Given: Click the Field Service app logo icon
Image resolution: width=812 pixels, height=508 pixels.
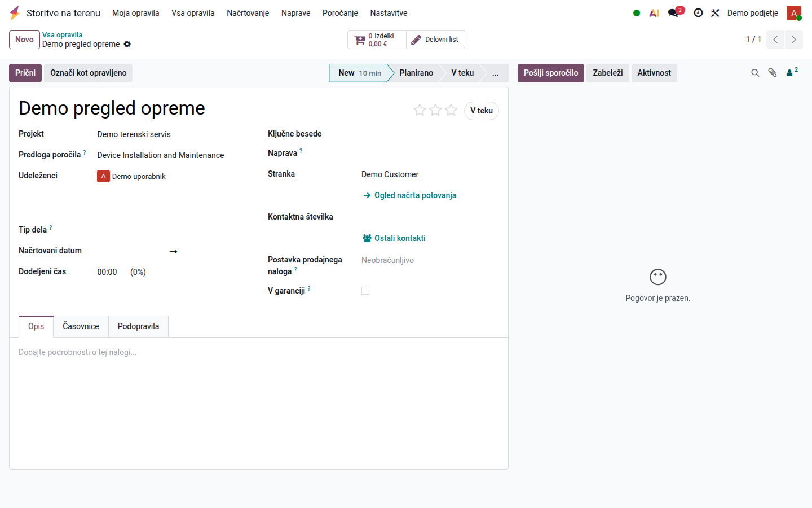Looking at the screenshot, I should (x=15, y=12).
